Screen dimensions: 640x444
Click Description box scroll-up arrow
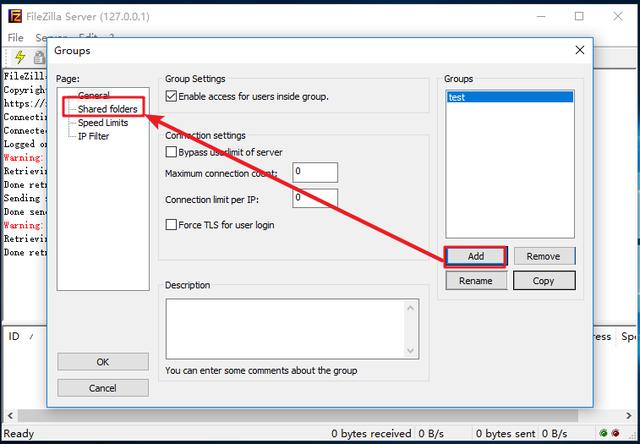[411, 308]
